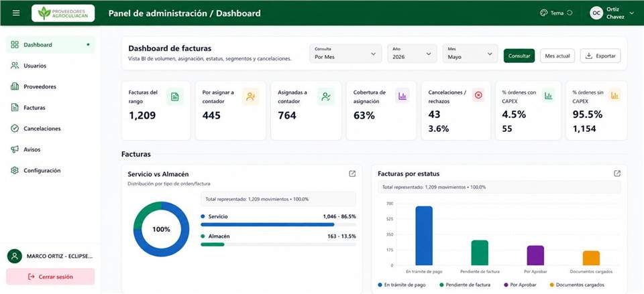The width and height of the screenshot is (644, 294).
Task: Toggle Pendiente de factura legend item
Action: 466,285
